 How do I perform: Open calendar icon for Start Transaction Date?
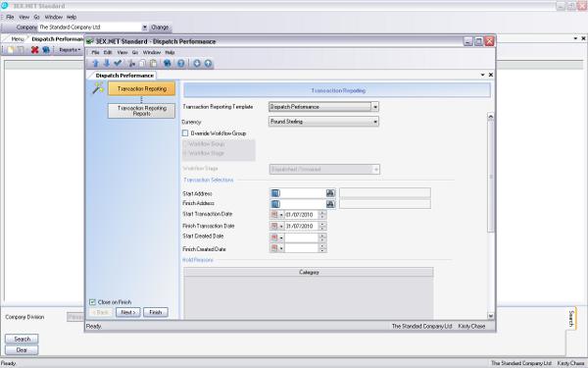(274, 215)
